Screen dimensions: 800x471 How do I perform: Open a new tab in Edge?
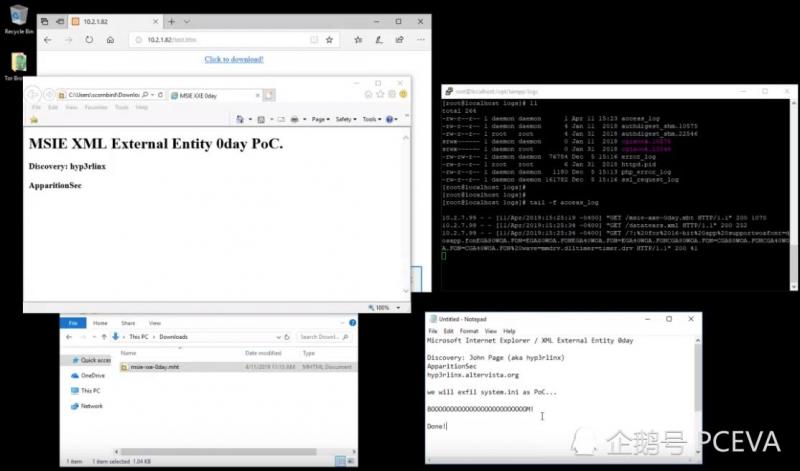point(171,21)
